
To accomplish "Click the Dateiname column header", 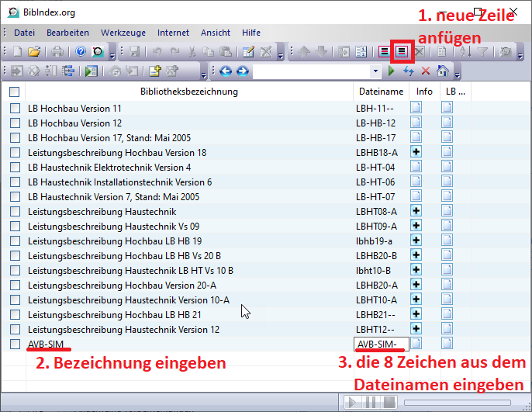I will pyautogui.click(x=380, y=92).
